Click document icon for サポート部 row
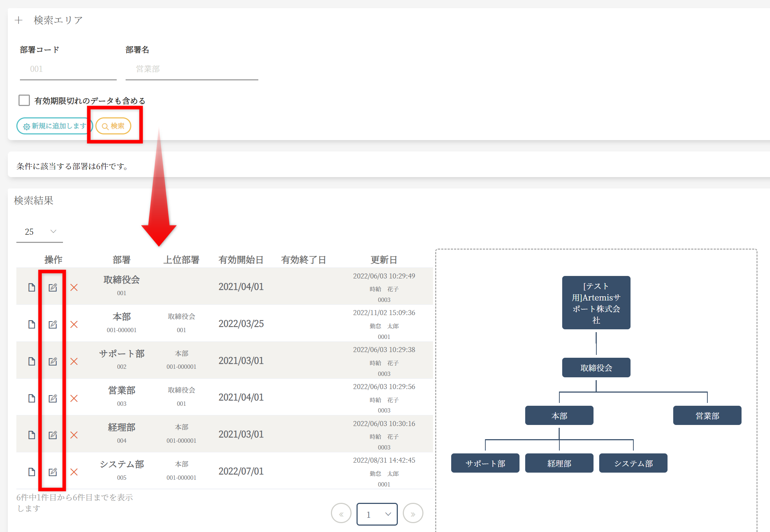Image resolution: width=770 pixels, height=532 pixels. [x=32, y=361]
